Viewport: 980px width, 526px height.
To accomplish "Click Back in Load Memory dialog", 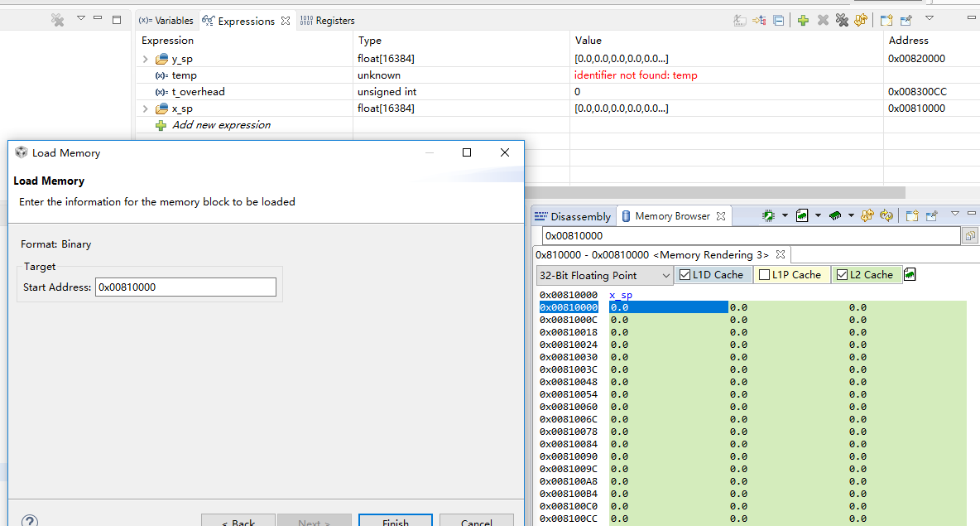I will 238,521.
